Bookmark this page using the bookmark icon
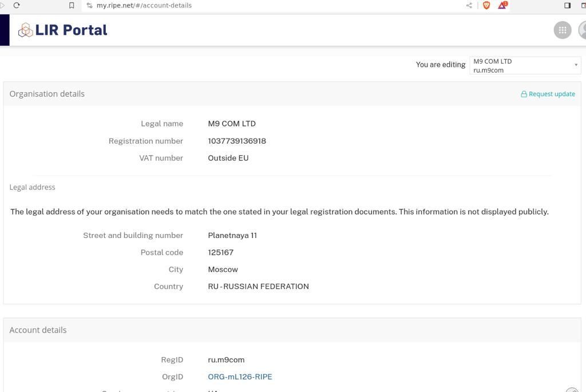The height and width of the screenshot is (392, 586). 72,5
